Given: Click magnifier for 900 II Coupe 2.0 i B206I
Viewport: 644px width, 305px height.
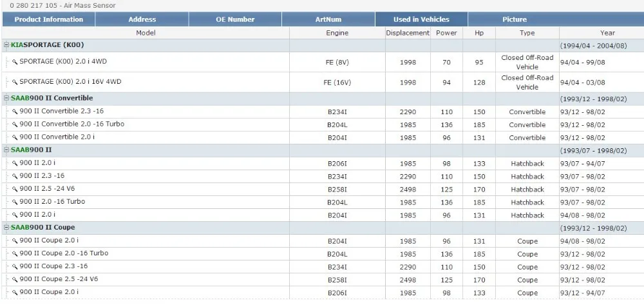Looking at the screenshot, I should pos(14,293).
